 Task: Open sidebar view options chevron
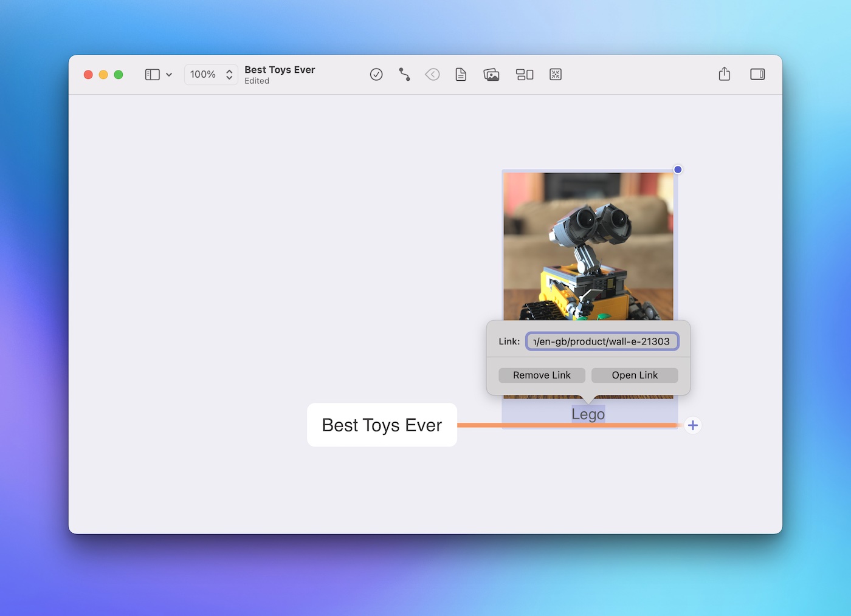[x=169, y=75]
